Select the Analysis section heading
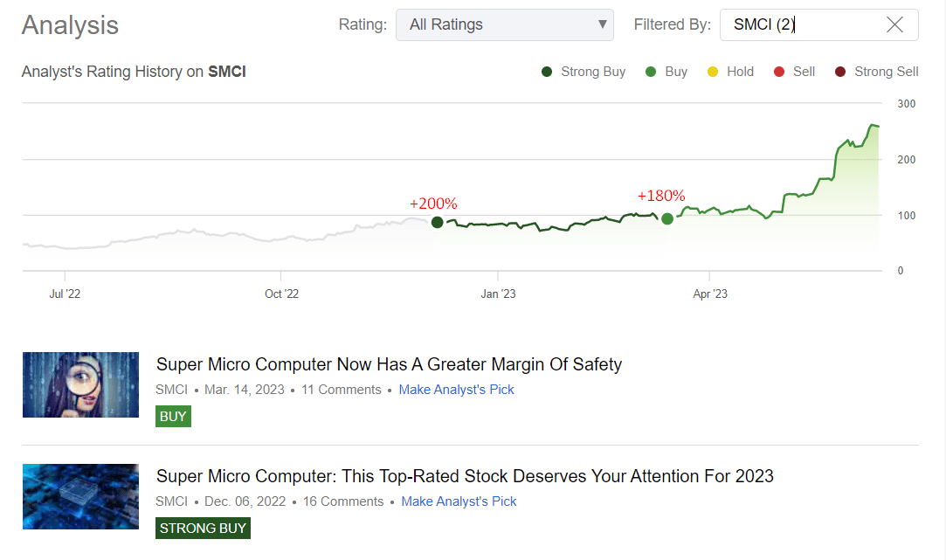The image size is (946, 560). coord(70,26)
